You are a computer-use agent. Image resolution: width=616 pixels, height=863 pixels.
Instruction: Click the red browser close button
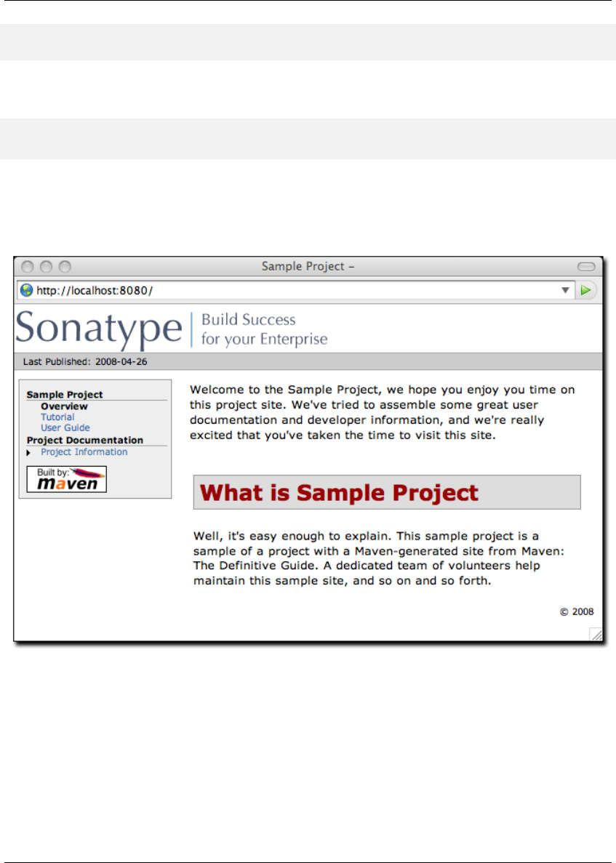click(x=28, y=267)
